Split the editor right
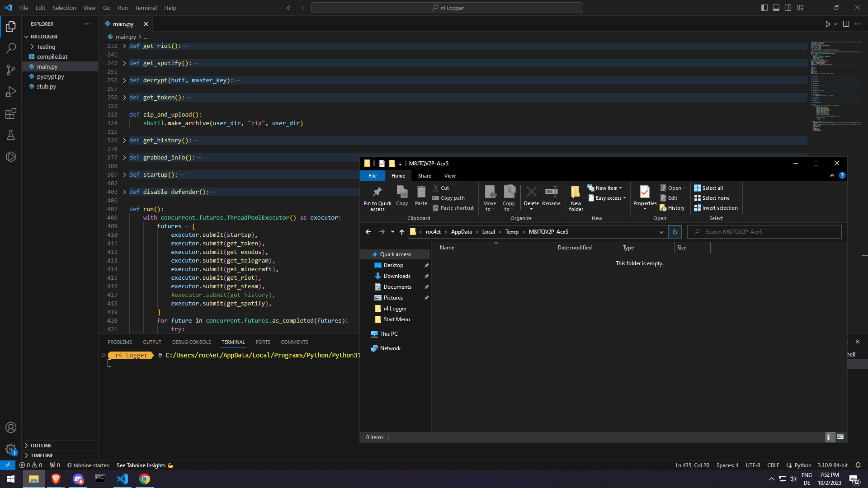Image resolution: width=868 pixels, height=488 pixels. click(846, 24)
